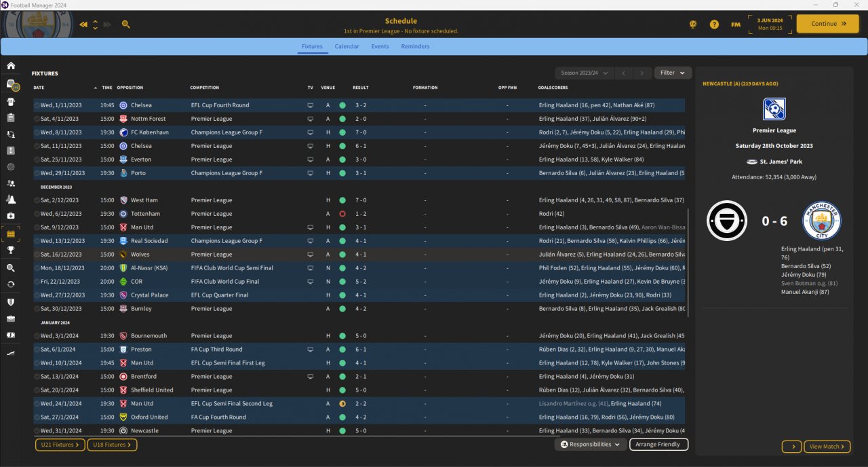
Task: Open U18 Fixtures
Action: pyautogui.click(x=112, y=445)
